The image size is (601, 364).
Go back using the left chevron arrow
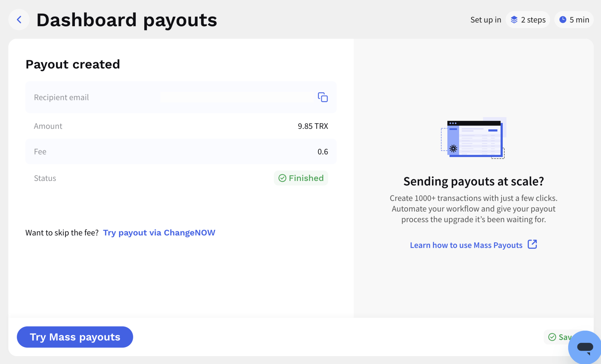(x=19, y=20)
